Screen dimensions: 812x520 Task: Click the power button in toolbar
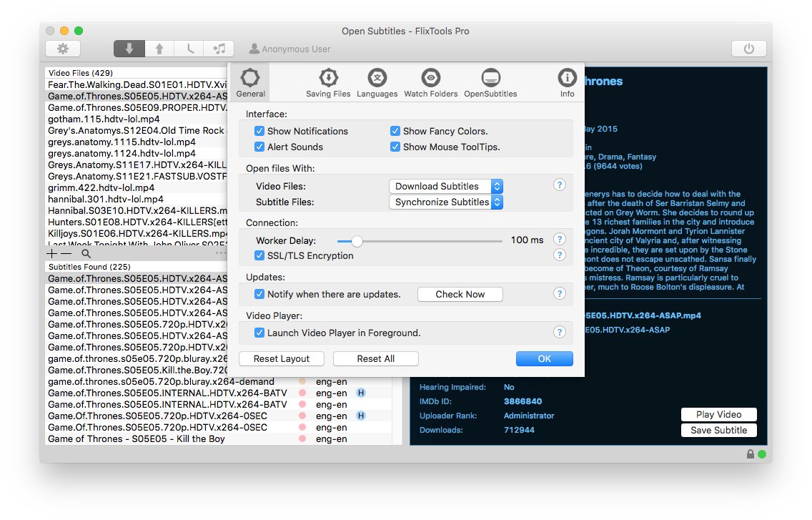[x=748, y=49]
